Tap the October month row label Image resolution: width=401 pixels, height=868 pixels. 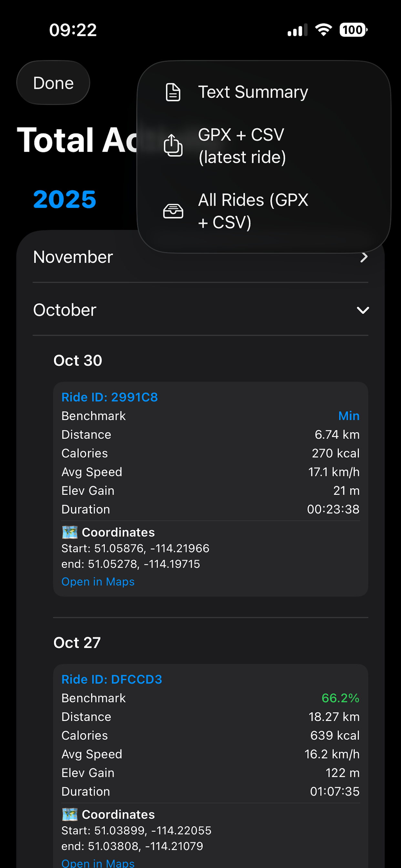pos(65,310)
